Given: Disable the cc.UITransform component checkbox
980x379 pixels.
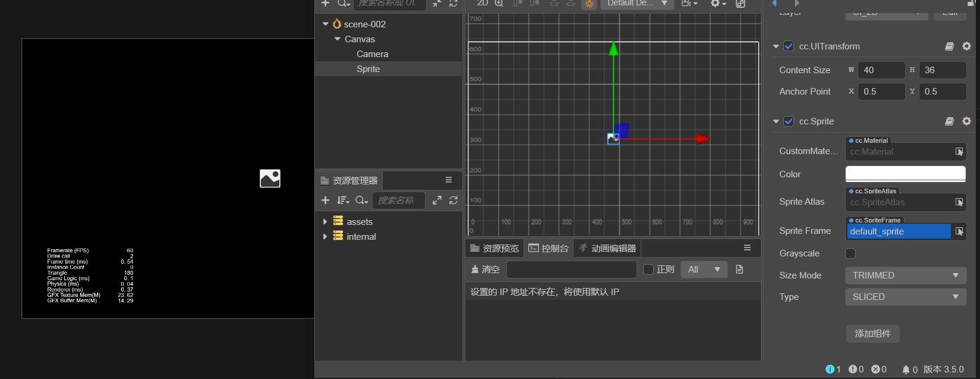Looking at the screenshot, I should coord(789,46).
